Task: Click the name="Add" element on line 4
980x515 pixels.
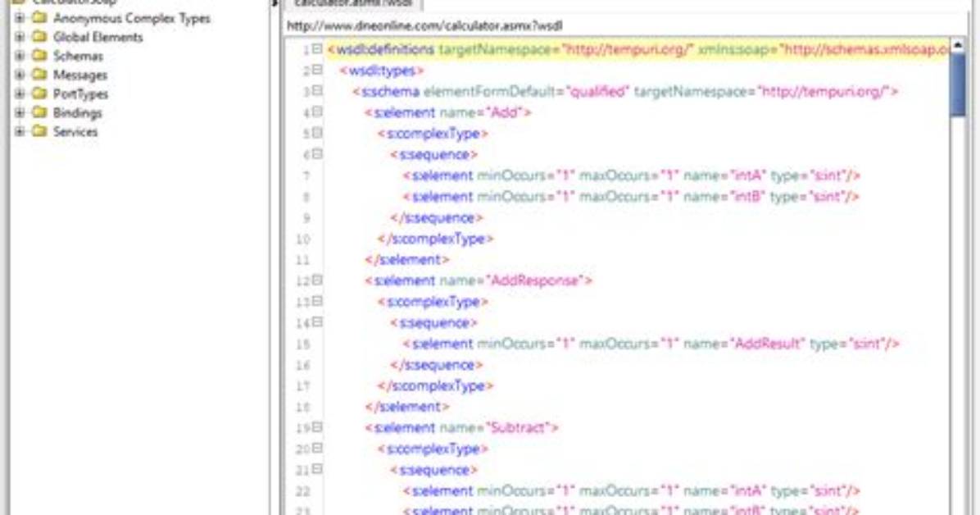Action: click(x=448, y=112)
